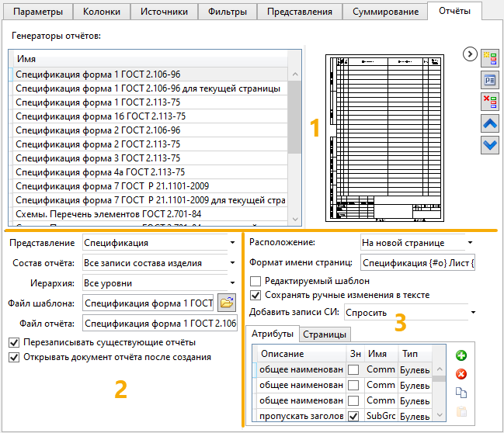The image size is (504, 433).
Task: Move the generator up with the blue arrow
Action: (x=490, y=123)
